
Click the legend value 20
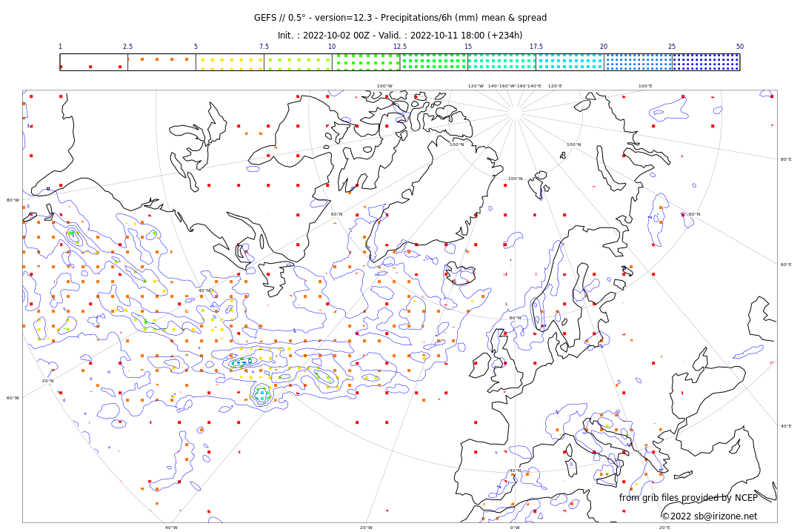click(604, 47)
